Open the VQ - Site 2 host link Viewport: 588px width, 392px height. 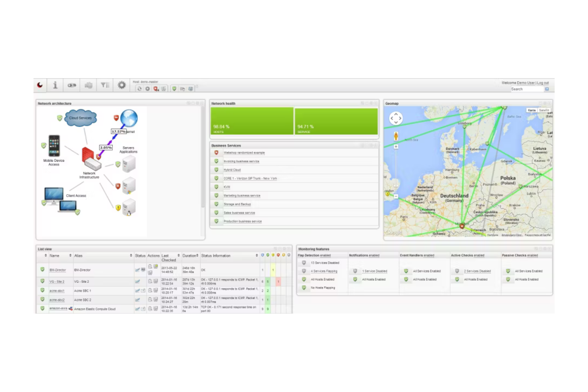pyautogui.click(x=57, y=282)
